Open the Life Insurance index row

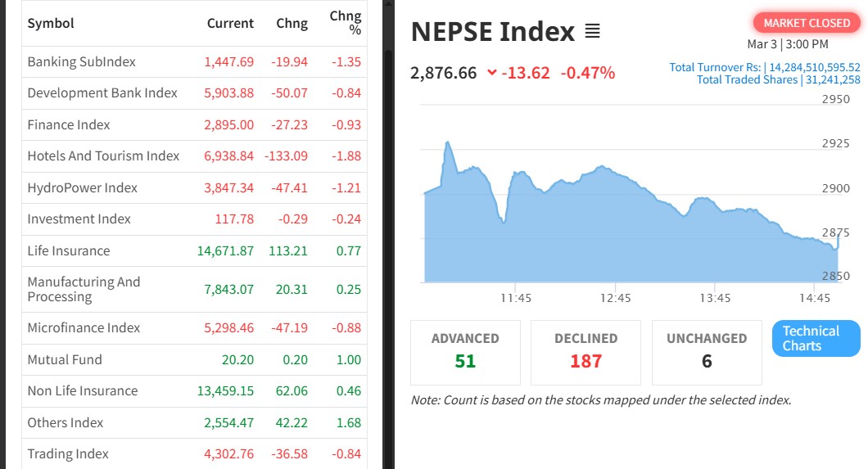pyautogui.click(x=68, y=250)
